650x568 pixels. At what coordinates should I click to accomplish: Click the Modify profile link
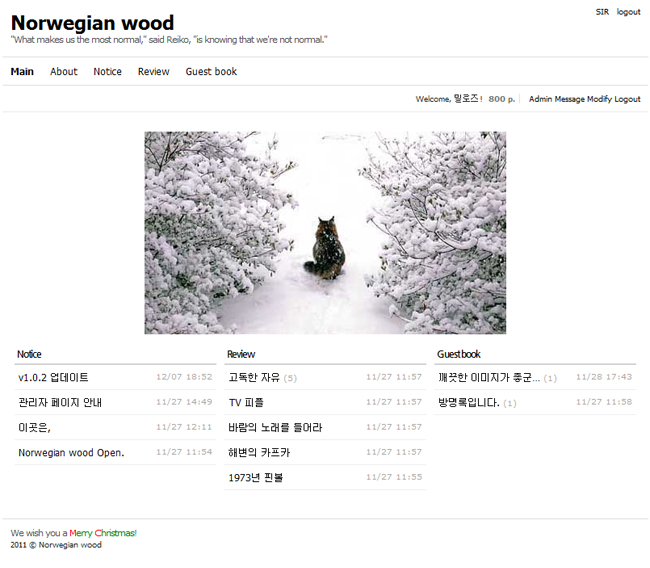point(599,99)
